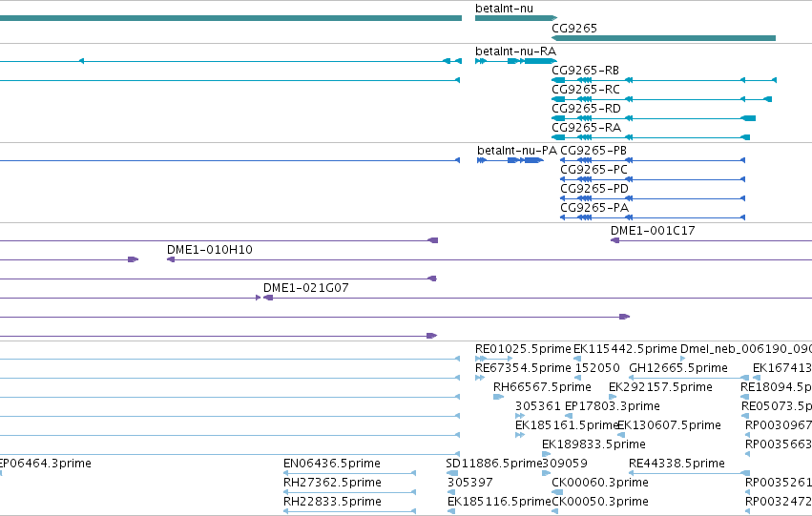Click the EK189833.5prime EST label
Screen dimensions: 812x516
point(594,444)
